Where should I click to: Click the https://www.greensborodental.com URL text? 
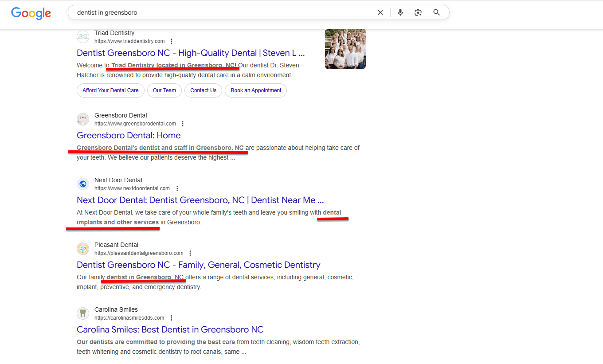135,124
